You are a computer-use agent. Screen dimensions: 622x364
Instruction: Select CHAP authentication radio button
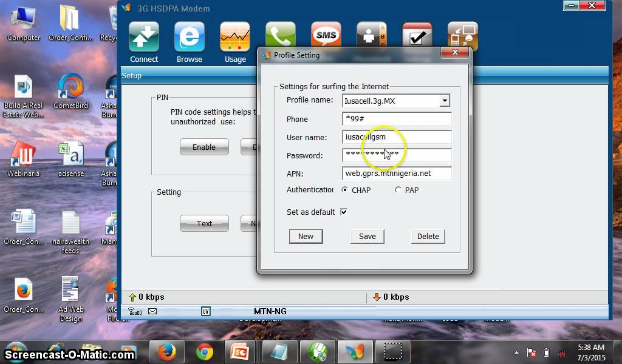[344, 190]
